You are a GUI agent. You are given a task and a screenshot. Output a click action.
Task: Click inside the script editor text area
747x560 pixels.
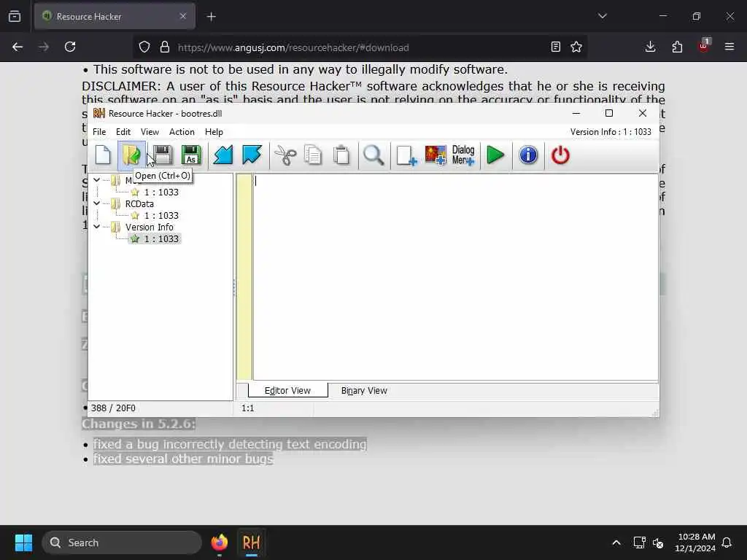pyautogui.click(x=455, y=277)
